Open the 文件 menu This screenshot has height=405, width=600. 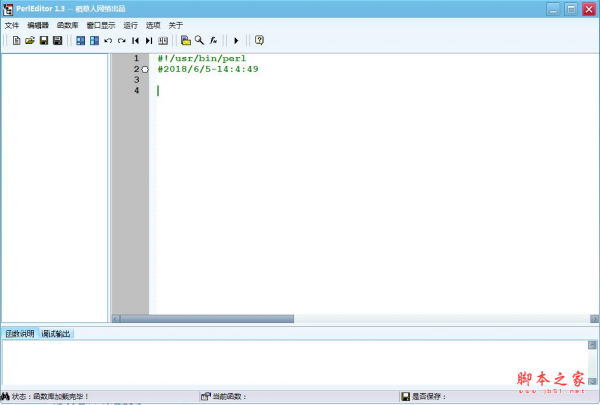point(11,24)
